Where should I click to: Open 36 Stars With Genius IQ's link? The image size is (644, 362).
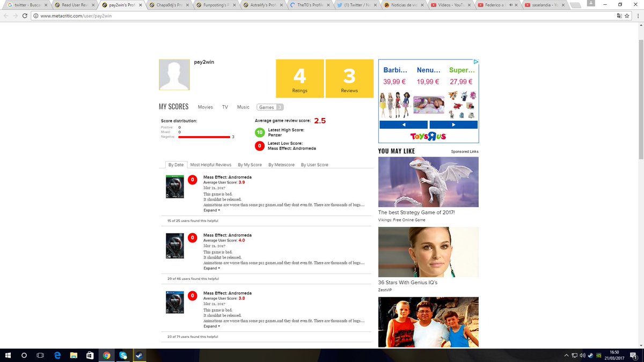[408, 282]
